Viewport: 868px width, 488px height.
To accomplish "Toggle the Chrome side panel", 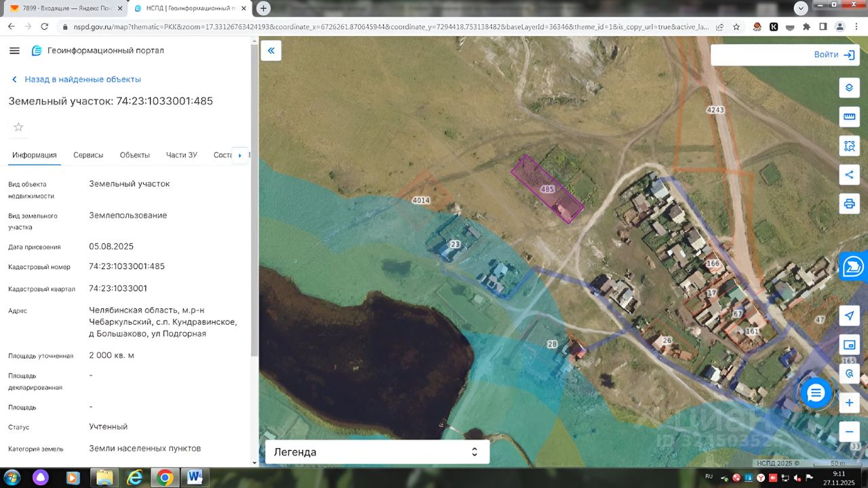I will tap(823, 26).
